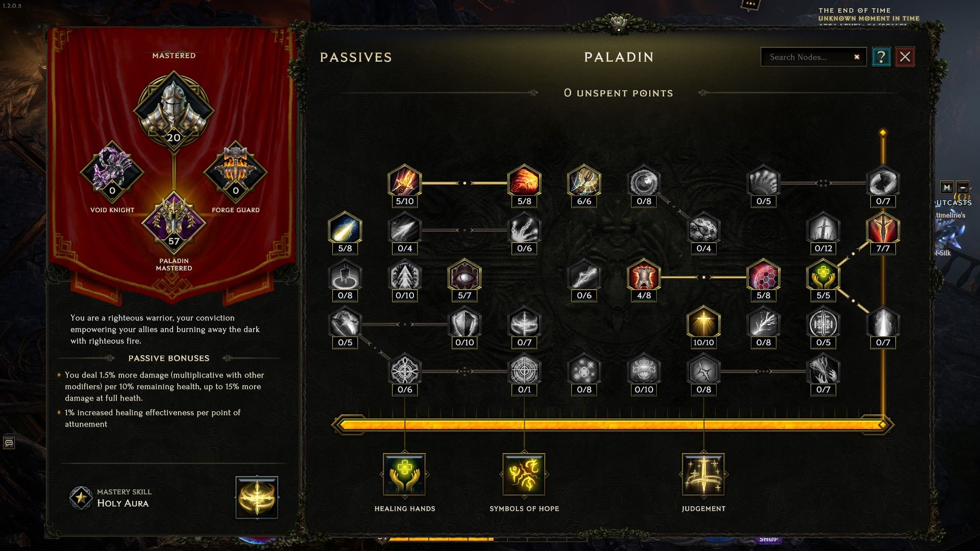Screen dimensions: 980x551
Task: Click the 0/12 sword passive node
Action: coord(823,229)
